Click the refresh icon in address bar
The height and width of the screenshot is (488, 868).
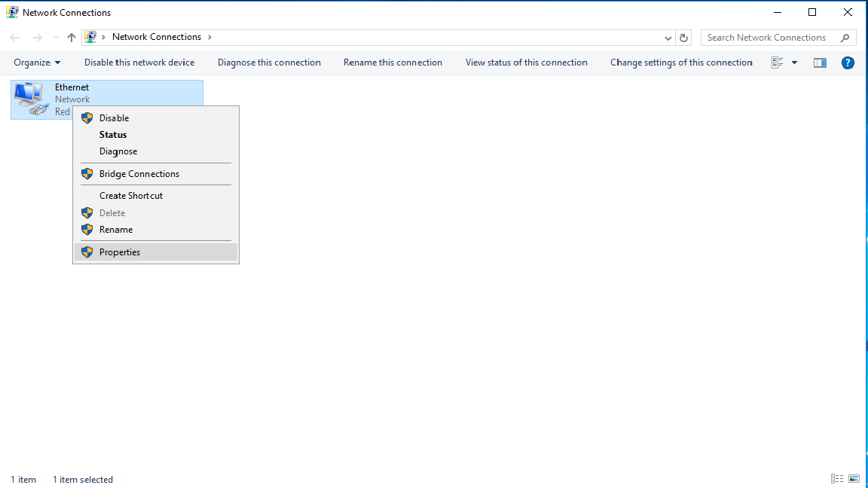tap(684, 38)
